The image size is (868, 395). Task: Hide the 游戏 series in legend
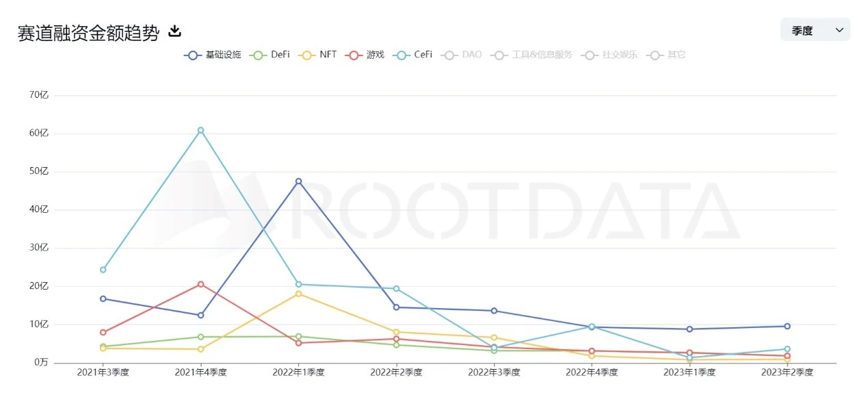pyautogui.click(x=365, y=55)
